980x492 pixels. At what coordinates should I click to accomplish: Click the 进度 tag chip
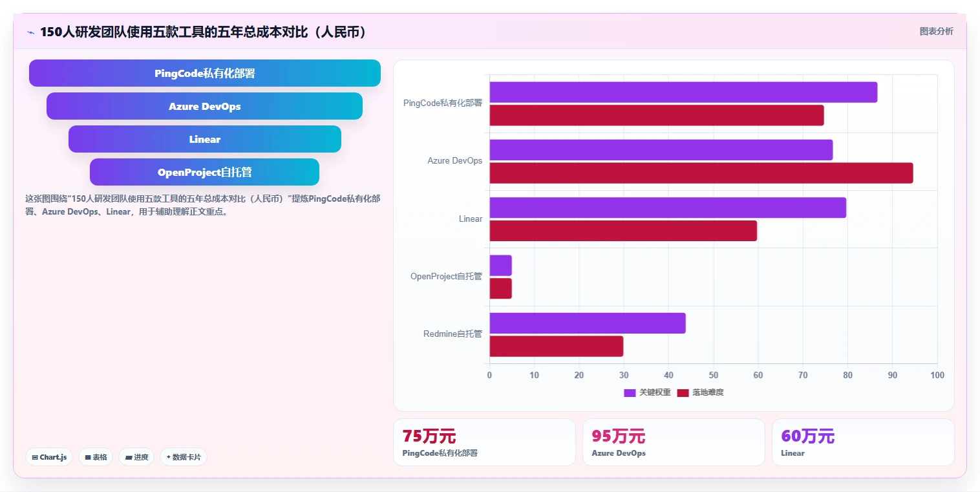(136, 457)
